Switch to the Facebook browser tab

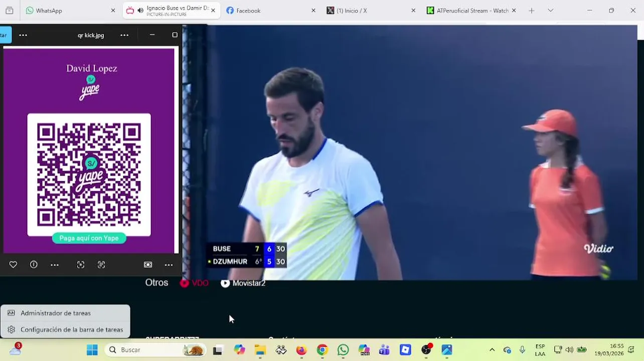[x=270, y=11]
